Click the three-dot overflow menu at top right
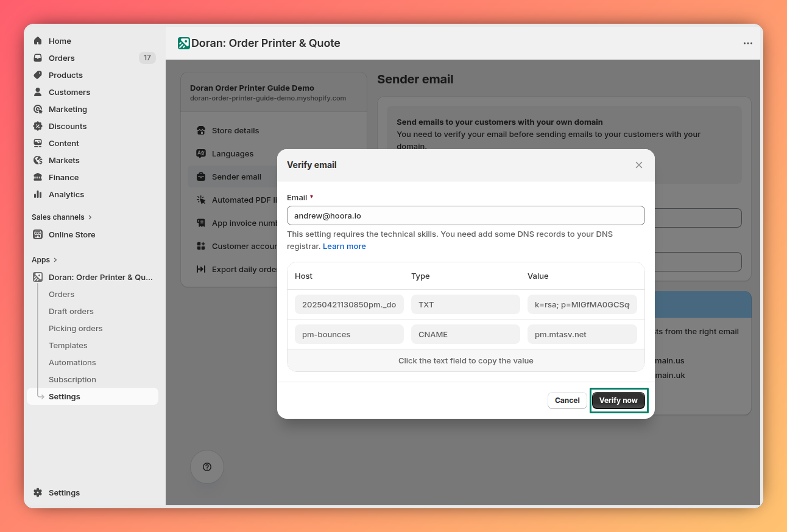Viewport: 787px width, 532px height. [x=748, y=43]
